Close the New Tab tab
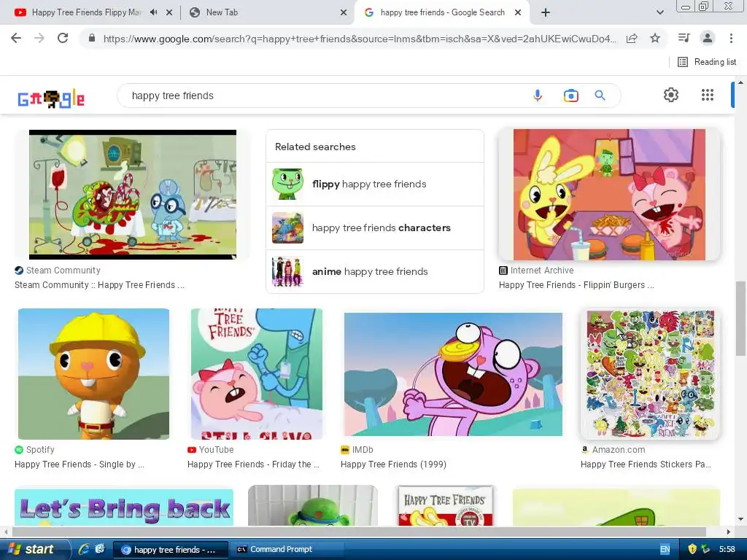The height and width of the screenshot is (560, 747). click(x=344, y=13)
